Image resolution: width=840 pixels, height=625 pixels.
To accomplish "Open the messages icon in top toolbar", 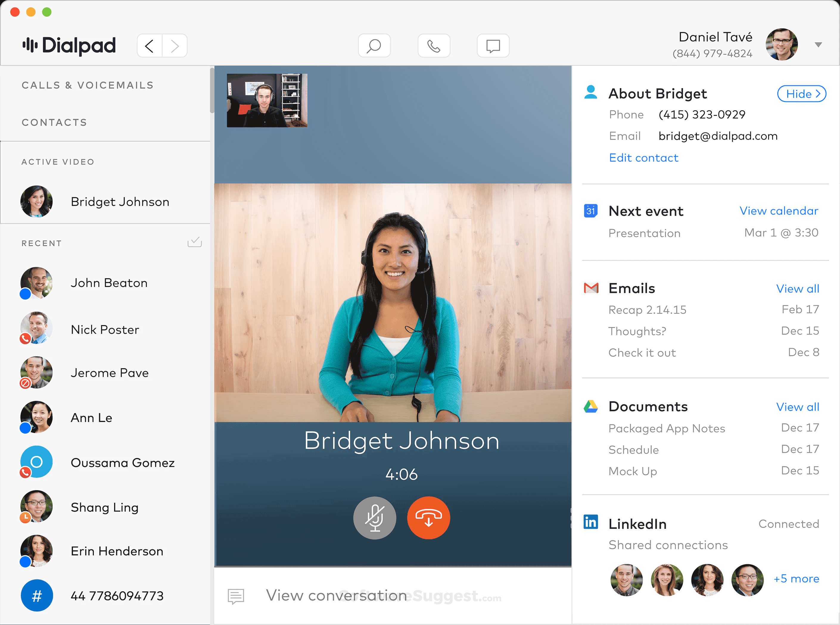I will pos(493,46).
